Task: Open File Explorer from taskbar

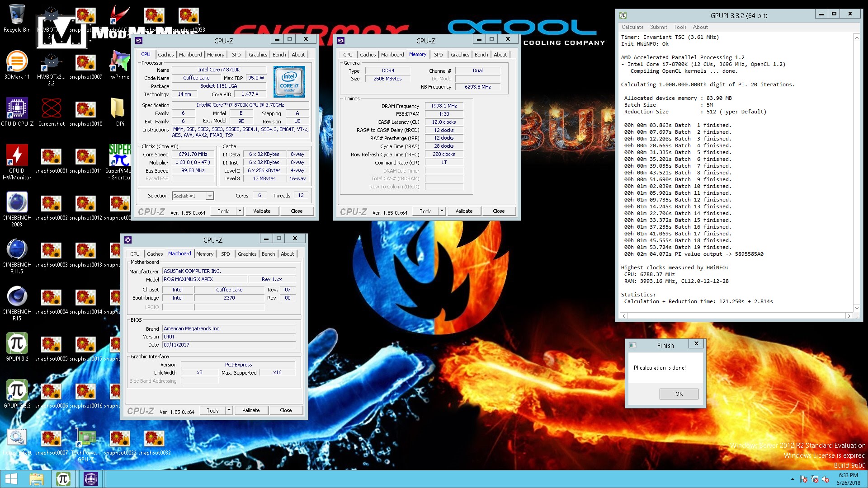Action: [37, 479]
